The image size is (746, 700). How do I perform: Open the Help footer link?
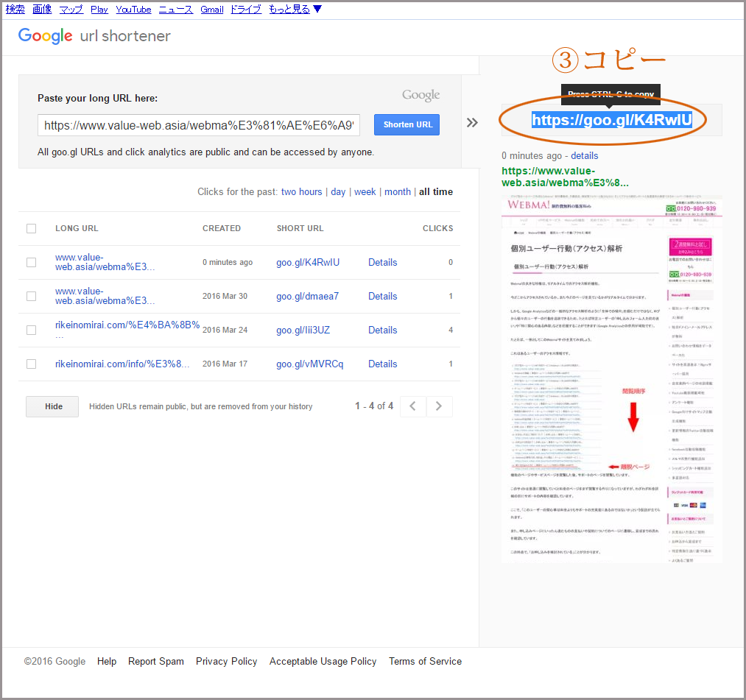tap(107, 661)
